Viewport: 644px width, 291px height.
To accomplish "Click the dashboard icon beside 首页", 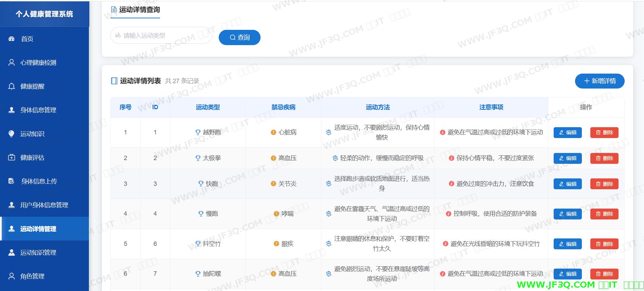I will pos(12,39).
